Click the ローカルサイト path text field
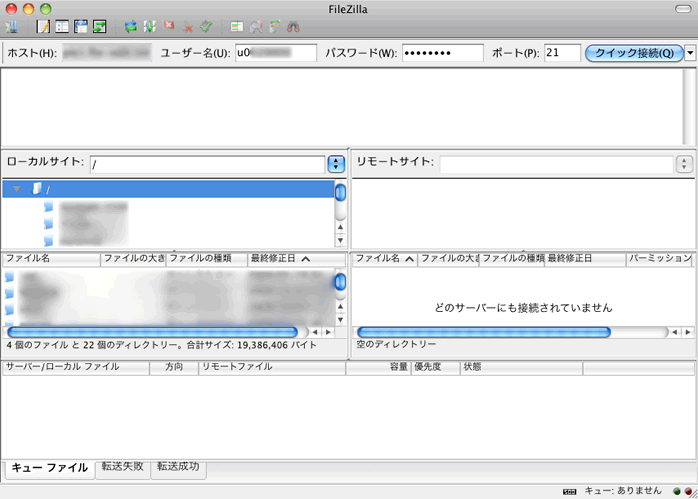The width and height of the screenshot is (698, 499). (x=207, y=165)
